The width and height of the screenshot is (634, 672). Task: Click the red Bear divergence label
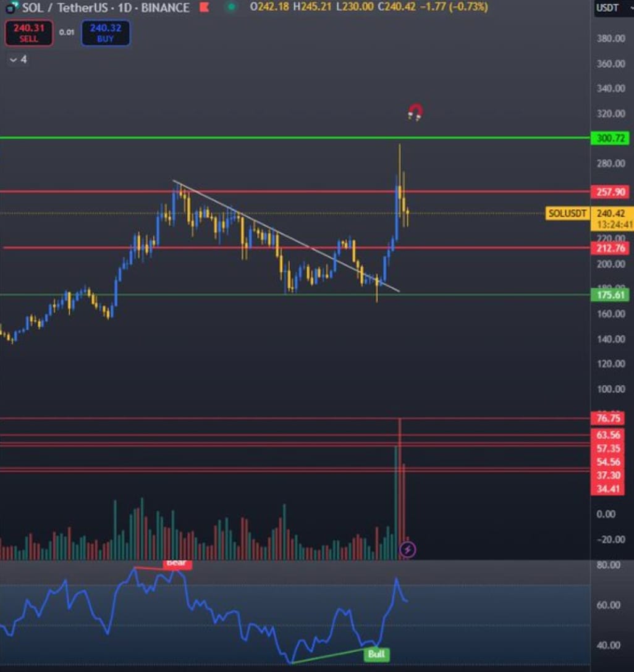point(176,564)
